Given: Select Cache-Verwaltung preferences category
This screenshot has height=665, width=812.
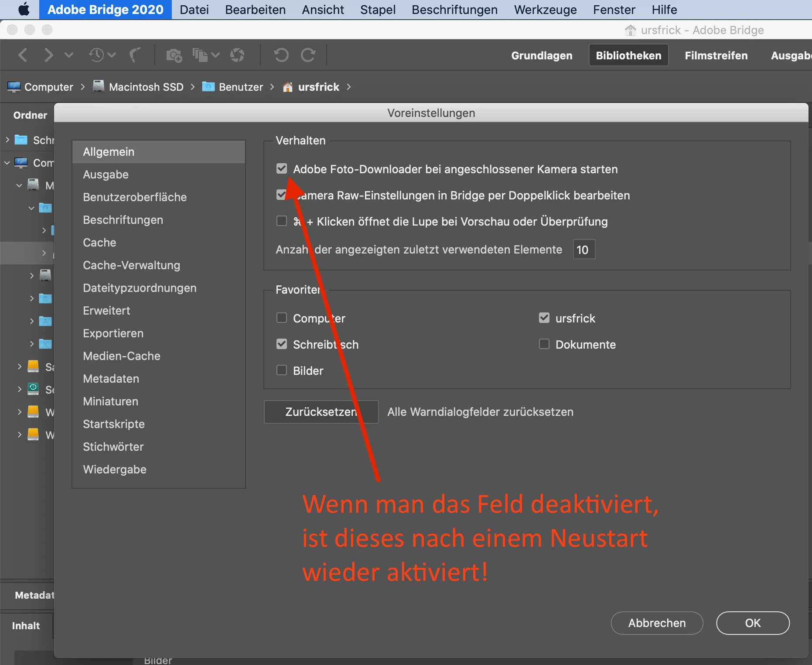Looking at the screenshot, I should 159,265.
